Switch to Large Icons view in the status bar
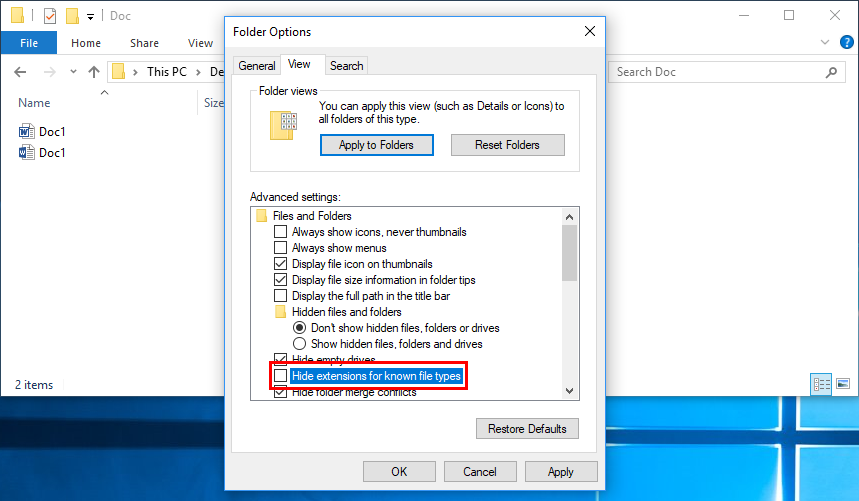Image resolution: width=859 pixels, height=501 pixels. coord(842,384)
